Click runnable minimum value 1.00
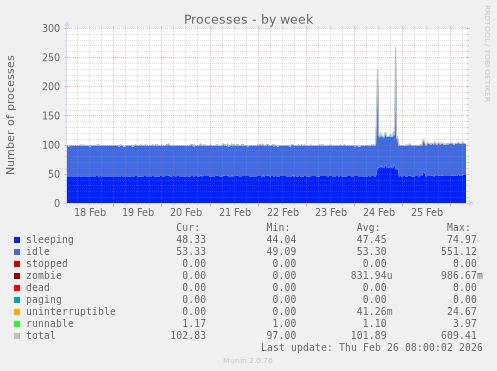The image size is (497, 371). pos(284,324)
